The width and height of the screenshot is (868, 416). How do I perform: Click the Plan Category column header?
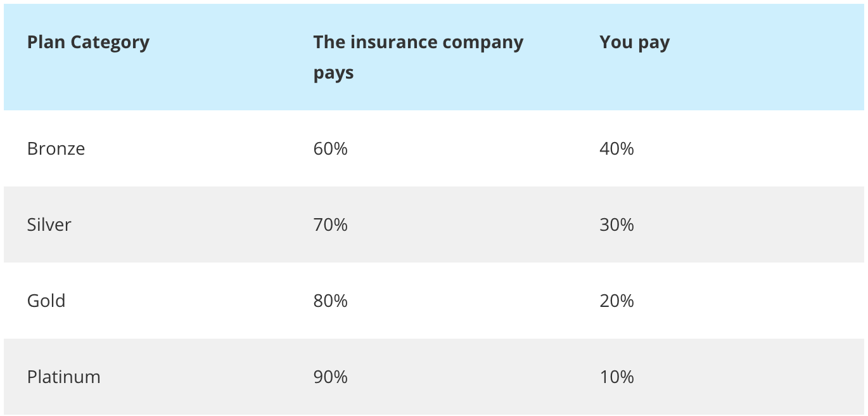[88, 42]
